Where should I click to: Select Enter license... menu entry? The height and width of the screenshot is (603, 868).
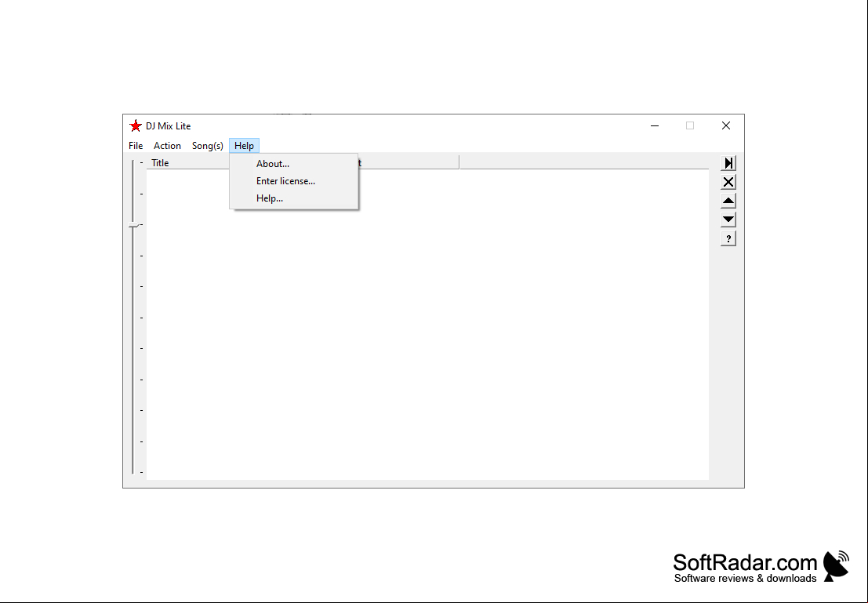tap(294, 181)
